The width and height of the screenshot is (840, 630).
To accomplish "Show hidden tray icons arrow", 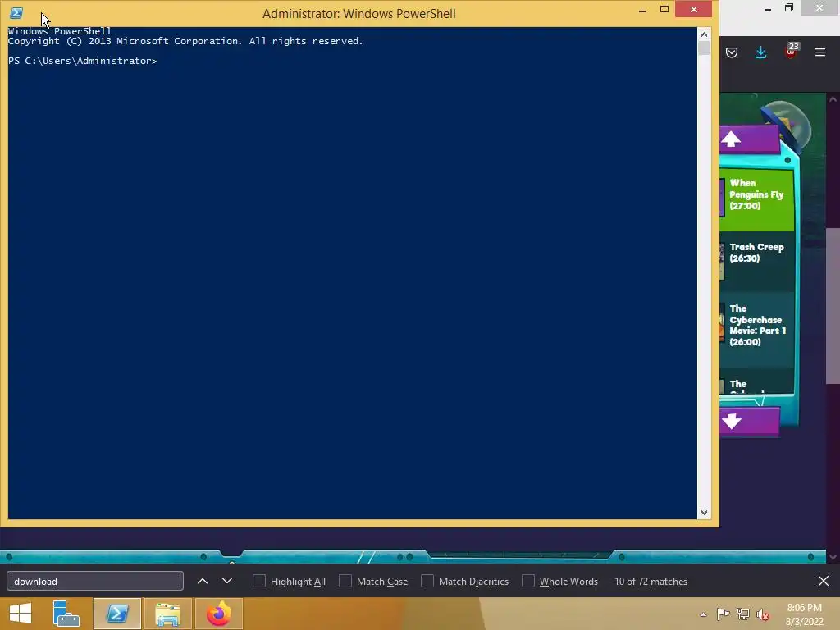I will pyautogui.click(x=703, y=614).
